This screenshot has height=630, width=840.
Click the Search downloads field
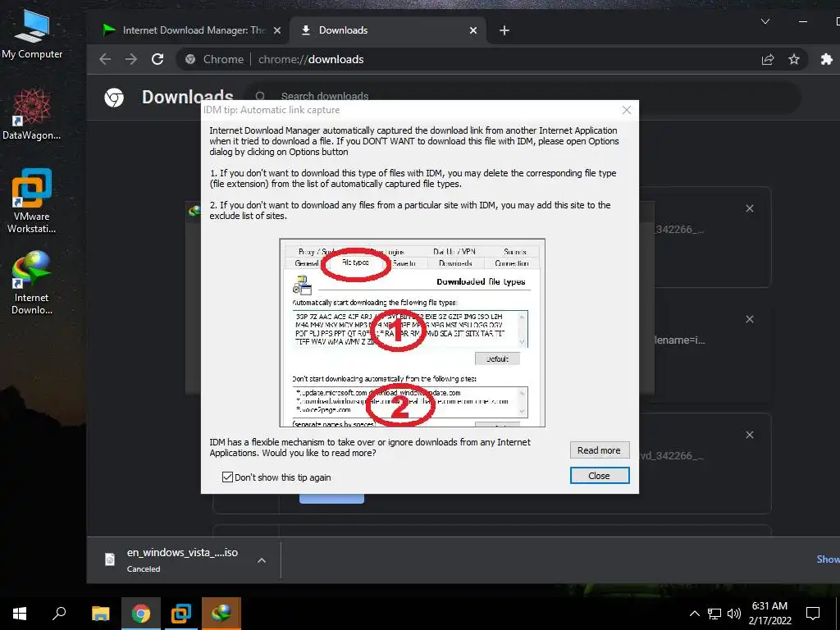(523, 97)
